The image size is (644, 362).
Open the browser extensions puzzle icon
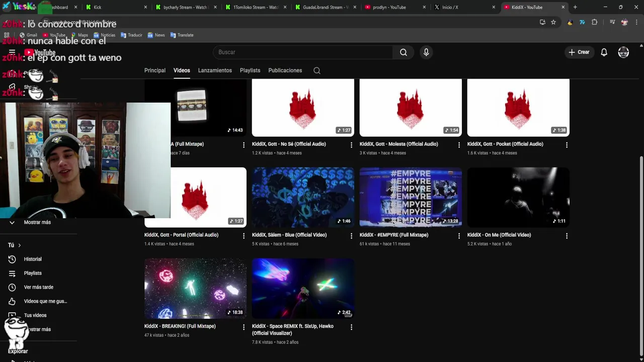click(594, 22)
